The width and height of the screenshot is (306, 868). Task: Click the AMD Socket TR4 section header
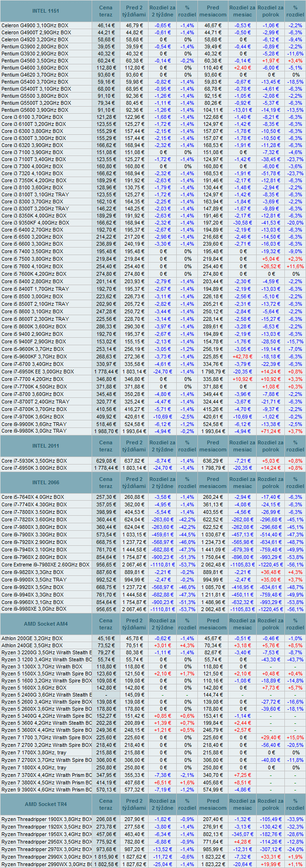pyautogui.click(x=46, y=804)
